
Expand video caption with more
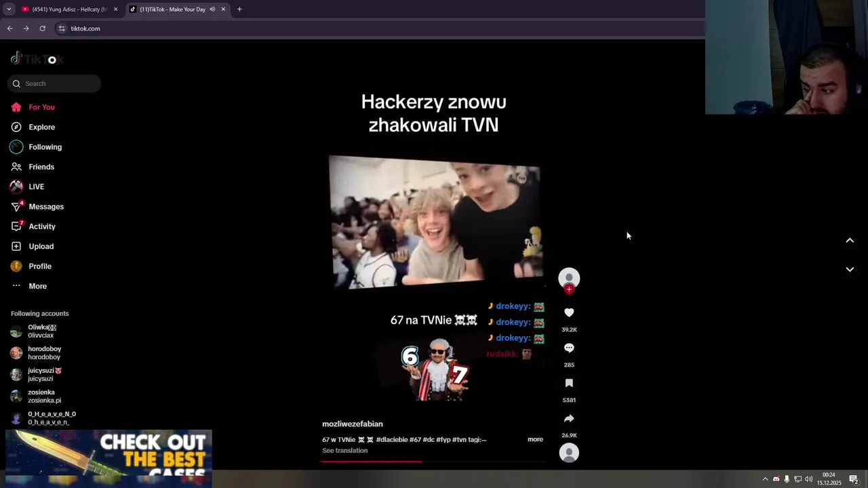[x=535, y=439]
